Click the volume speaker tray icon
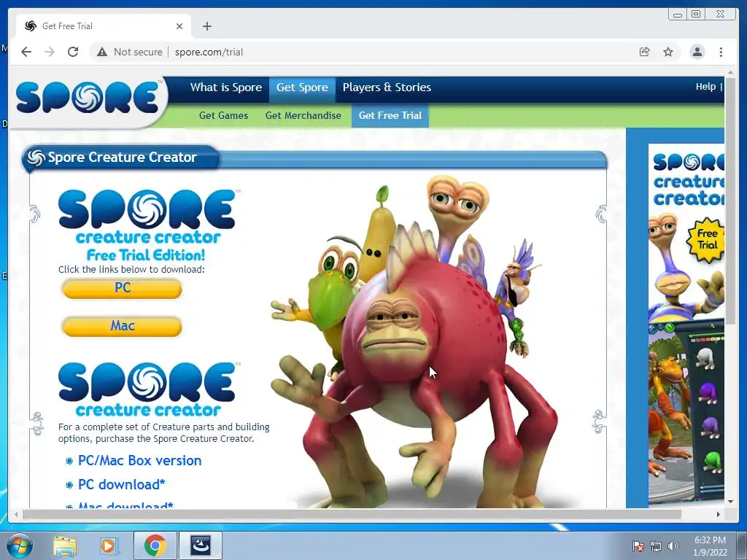This screenshot has height=560, width=747. (x=673, y=546)
